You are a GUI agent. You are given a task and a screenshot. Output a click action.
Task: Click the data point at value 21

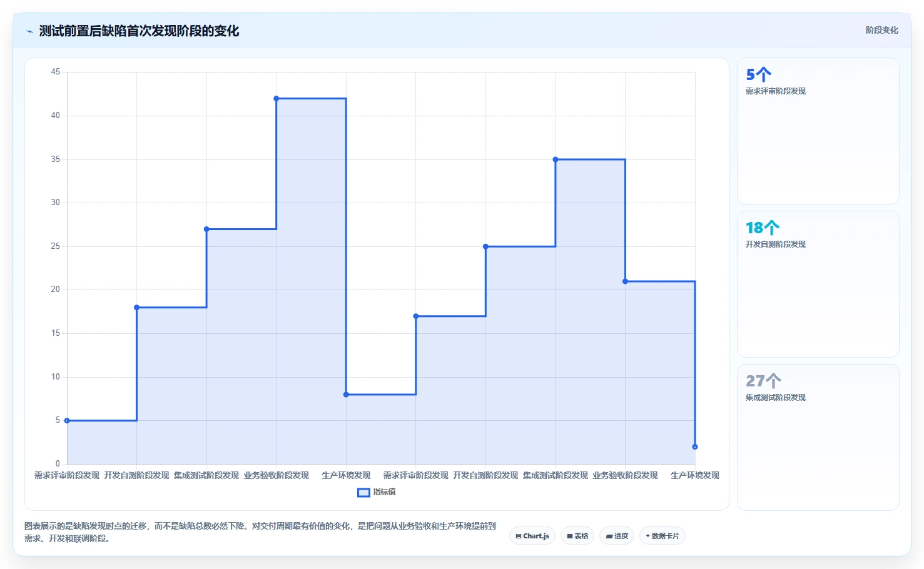point(625,281)
